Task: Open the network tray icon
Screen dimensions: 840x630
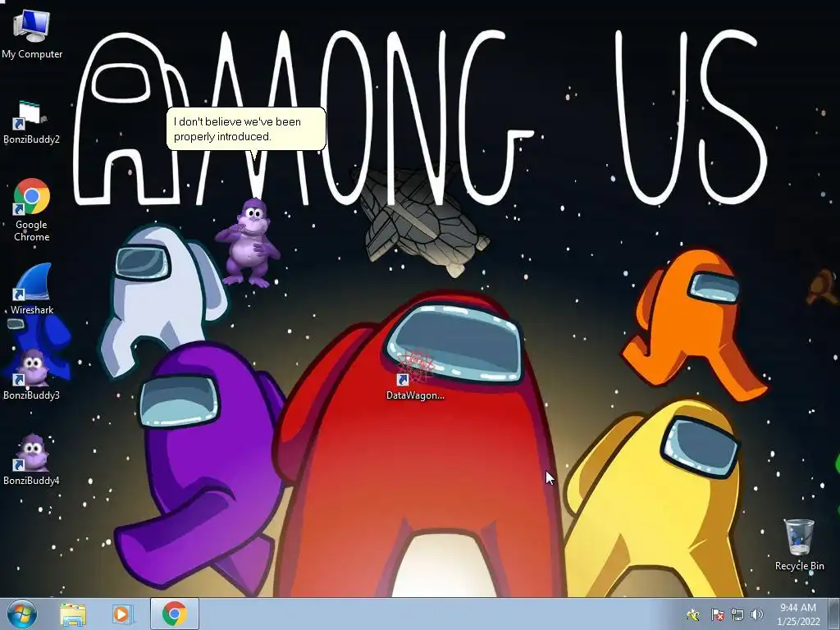Action: coord(737,614)
